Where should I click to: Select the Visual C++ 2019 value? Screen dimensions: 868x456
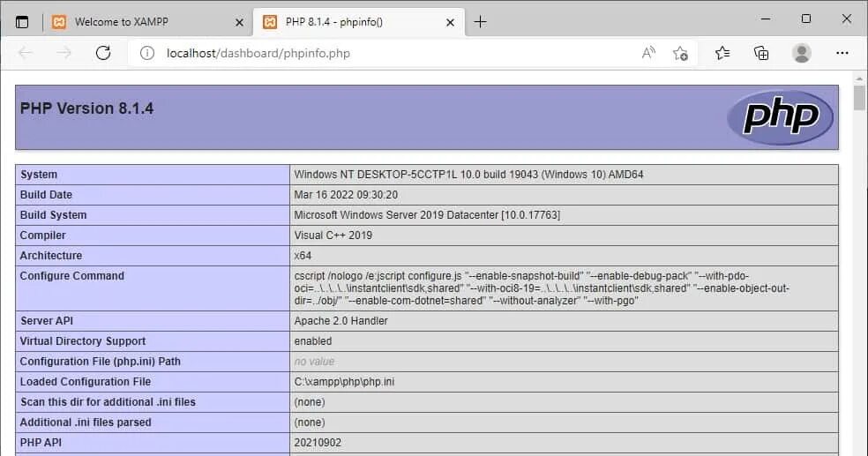pos(333,235)
